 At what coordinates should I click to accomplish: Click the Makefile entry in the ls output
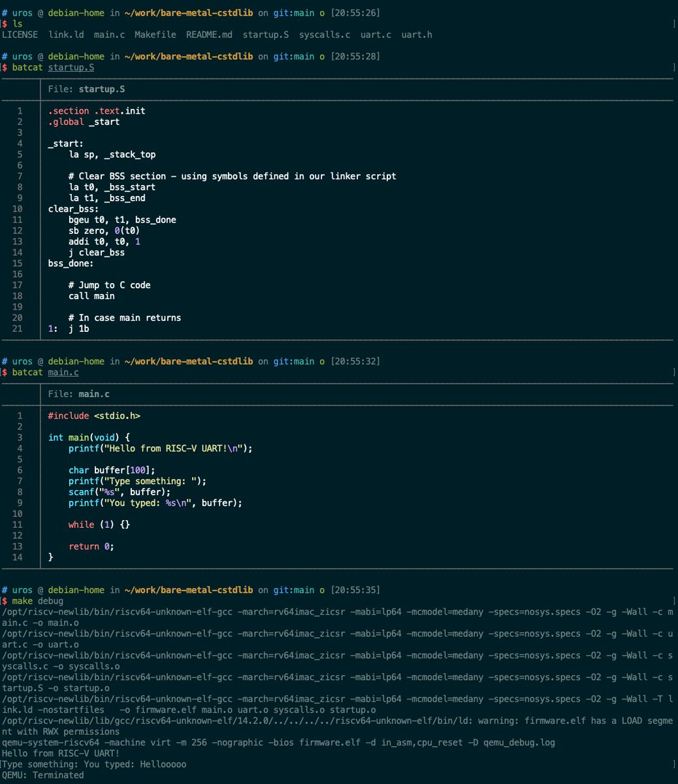[155, 35]
